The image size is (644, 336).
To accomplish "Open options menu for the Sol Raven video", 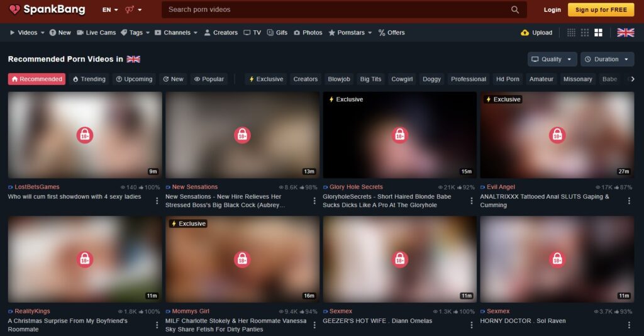I will [629, 325].
